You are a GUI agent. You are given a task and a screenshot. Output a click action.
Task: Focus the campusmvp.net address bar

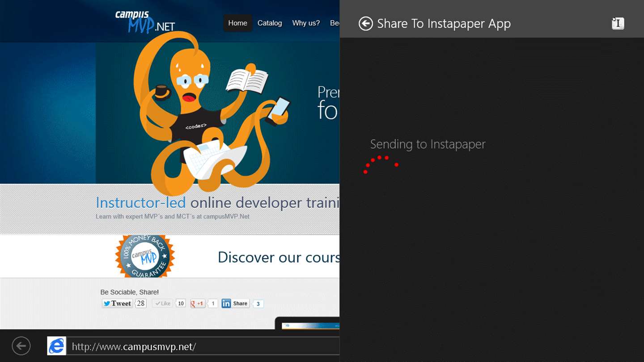click(x=203, y=346)
